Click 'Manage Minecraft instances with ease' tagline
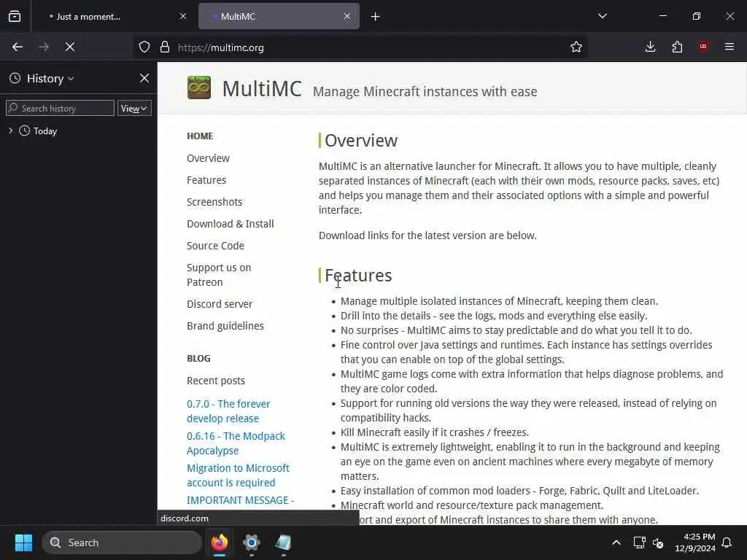The width and height of the screenshot is (747, 560). 425,91
